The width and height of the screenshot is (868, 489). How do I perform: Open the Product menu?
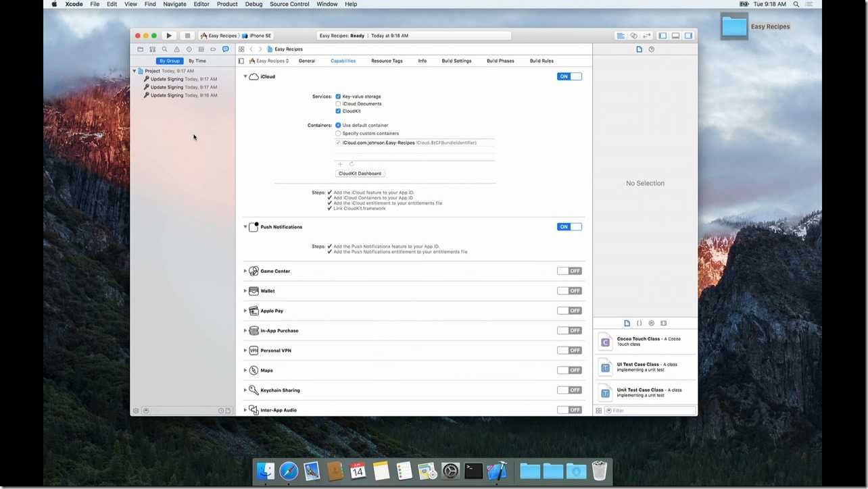pyautogui.click(x=227, y=4)
